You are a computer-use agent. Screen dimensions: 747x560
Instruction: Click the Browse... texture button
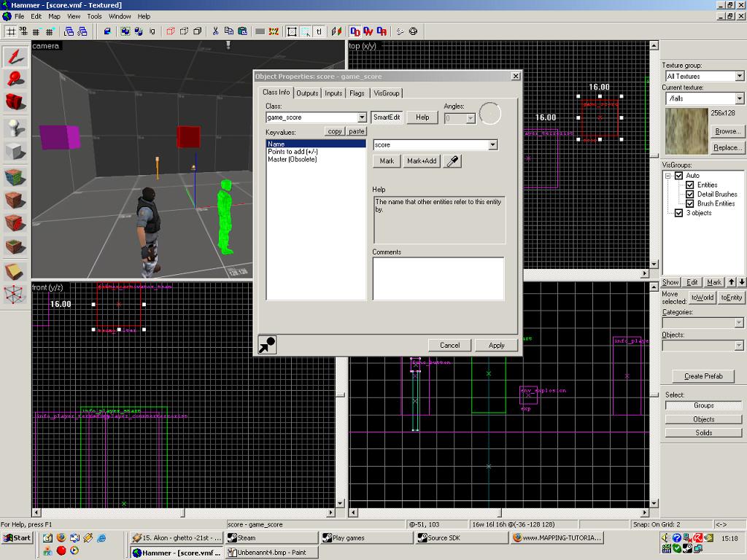727,131
